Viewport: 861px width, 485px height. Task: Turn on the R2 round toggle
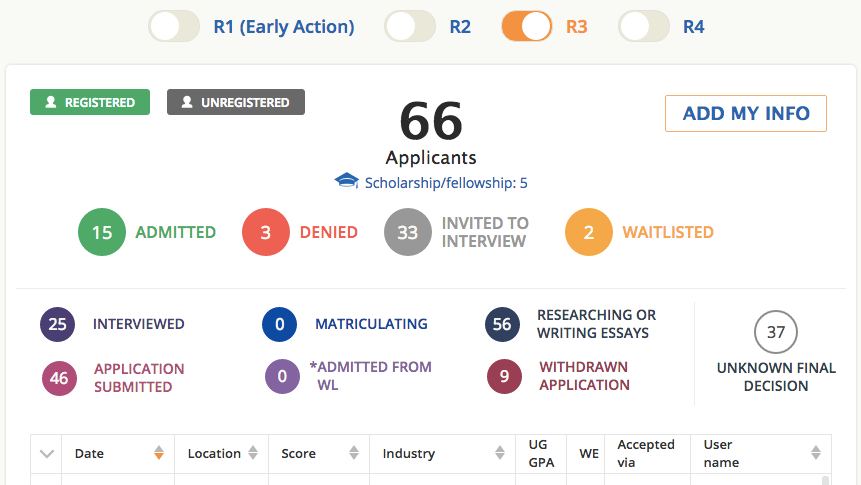tap(411, 27)
